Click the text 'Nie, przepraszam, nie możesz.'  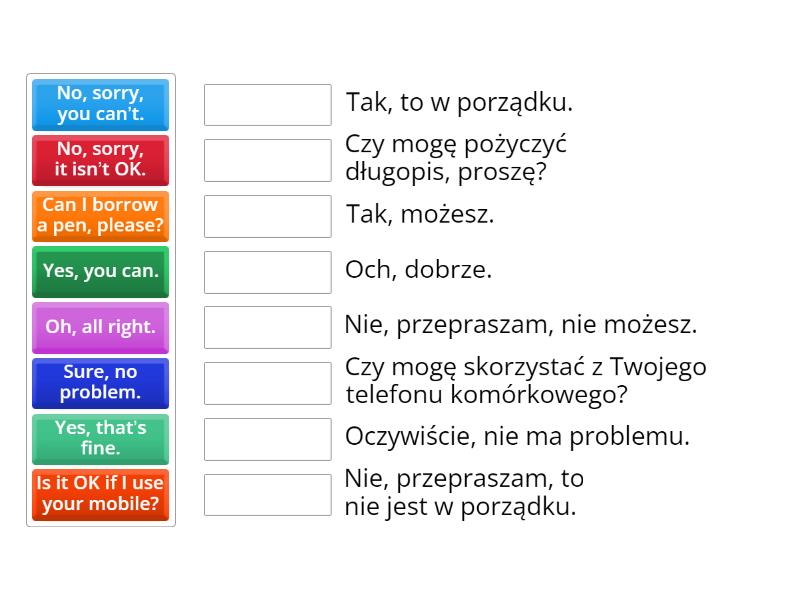(x=521, y=325)
